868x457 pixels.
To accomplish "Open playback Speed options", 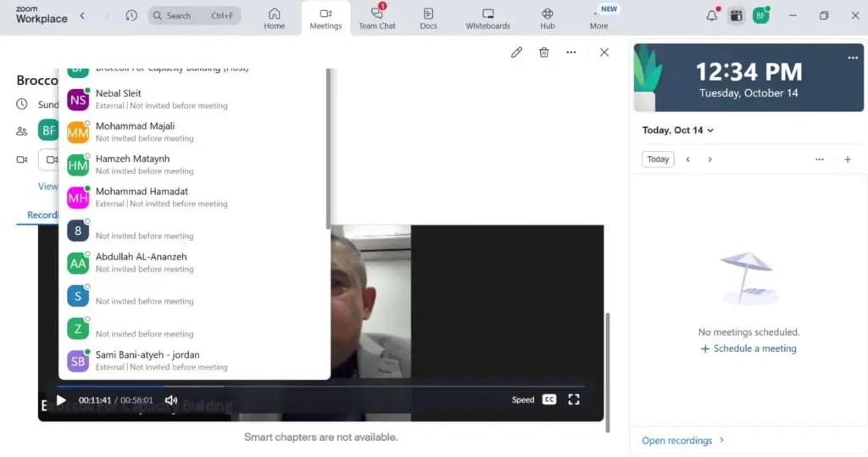I will [523, 399].
